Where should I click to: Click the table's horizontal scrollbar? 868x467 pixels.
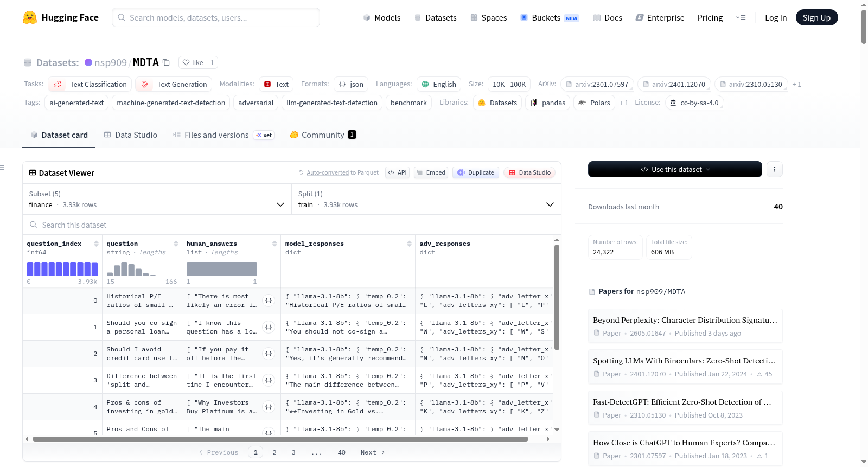coord(280,439)
